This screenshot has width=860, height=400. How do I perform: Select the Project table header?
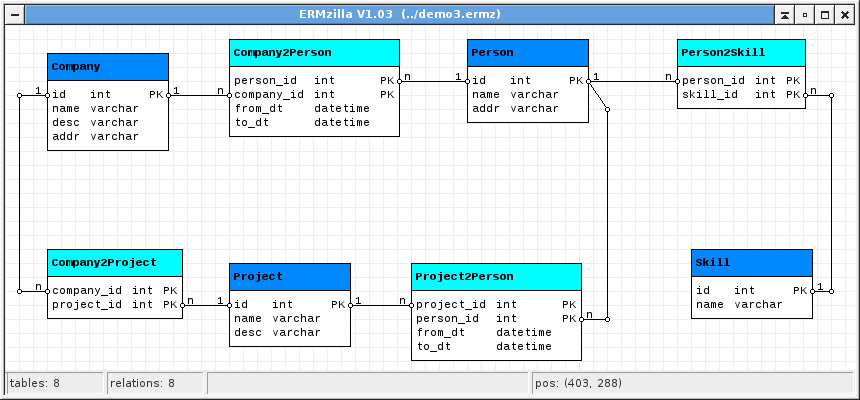[x=290, y=277]
